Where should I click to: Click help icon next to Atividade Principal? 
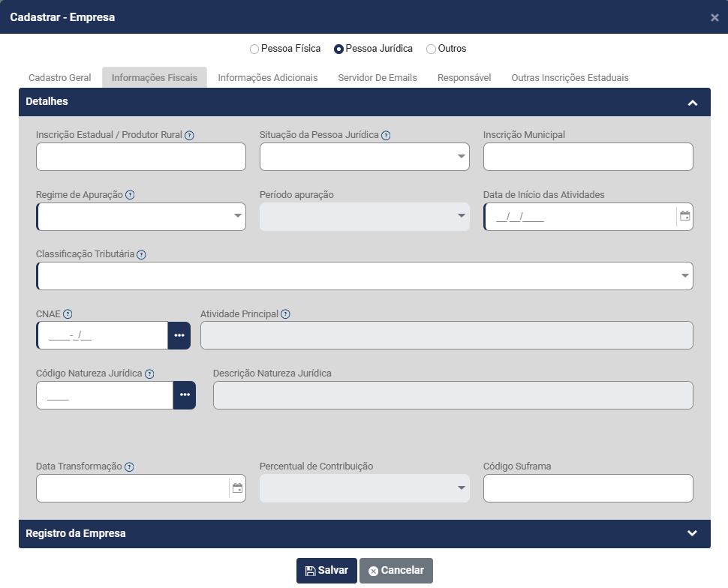pyautogui.click(x=285, y=315)
